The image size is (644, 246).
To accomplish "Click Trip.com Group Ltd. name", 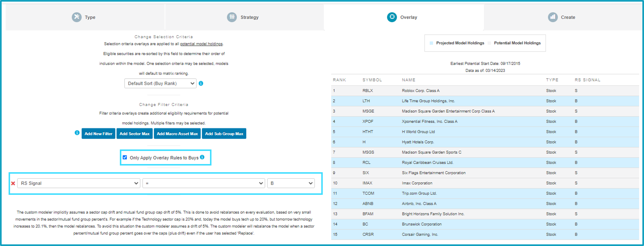I will pyautogui.click(x=419, y=193).
